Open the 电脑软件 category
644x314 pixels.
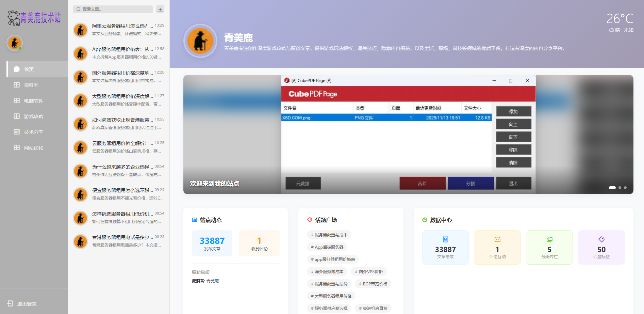point(37,100)
